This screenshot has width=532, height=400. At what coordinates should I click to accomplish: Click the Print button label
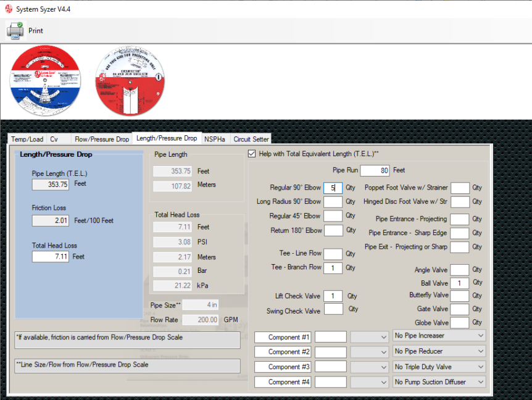(36, 30)
